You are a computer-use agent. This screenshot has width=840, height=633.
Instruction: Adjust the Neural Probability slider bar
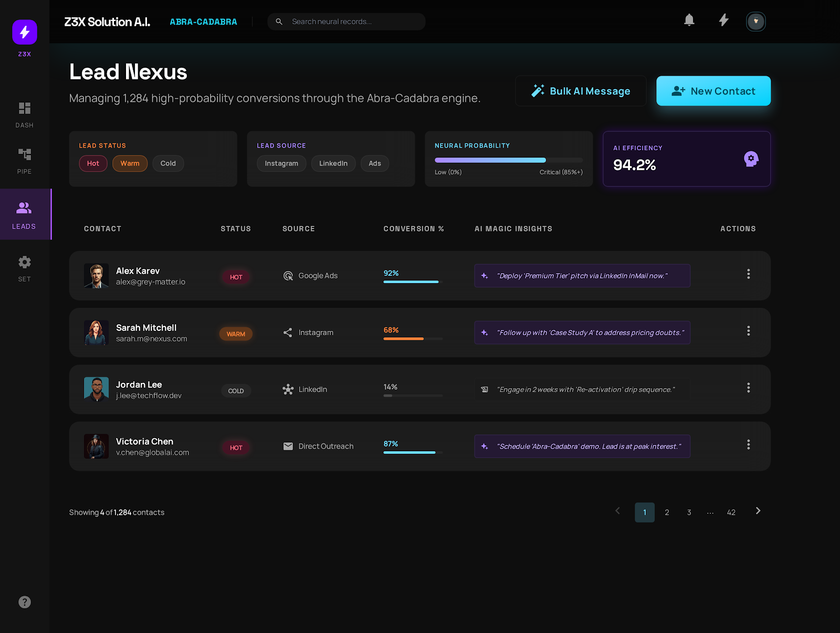pos(508,160)
